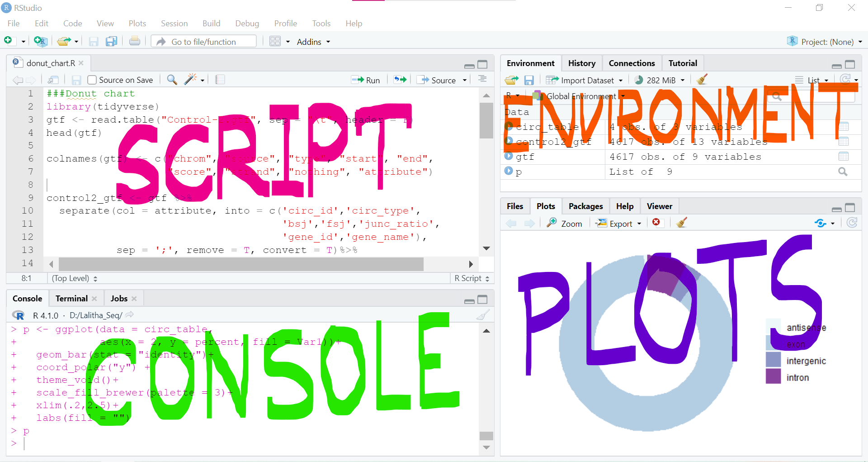Click the Go to file/function field
The height and width of the screenshot is (462, 868).
(x=204, y=42)
